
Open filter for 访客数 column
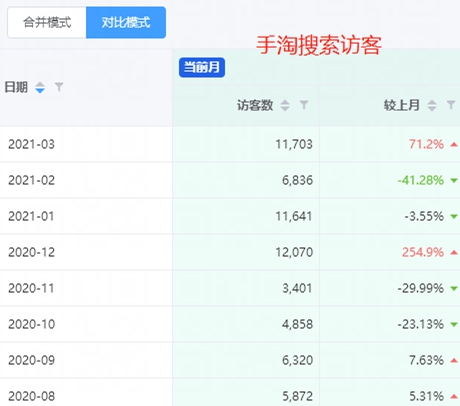pos(304,105)
